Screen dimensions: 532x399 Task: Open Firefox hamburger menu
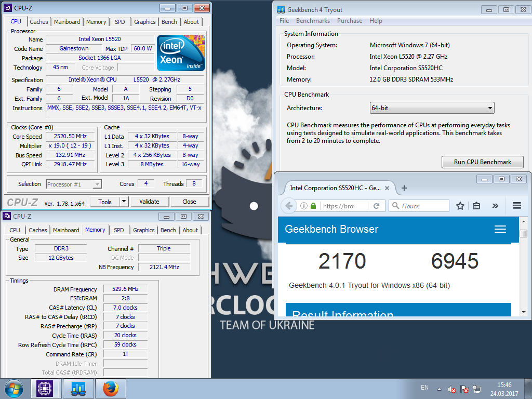click(517, 206)
